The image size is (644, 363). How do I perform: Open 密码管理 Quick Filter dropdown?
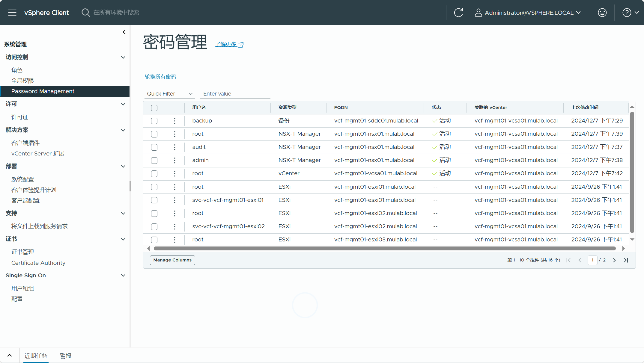170,93
